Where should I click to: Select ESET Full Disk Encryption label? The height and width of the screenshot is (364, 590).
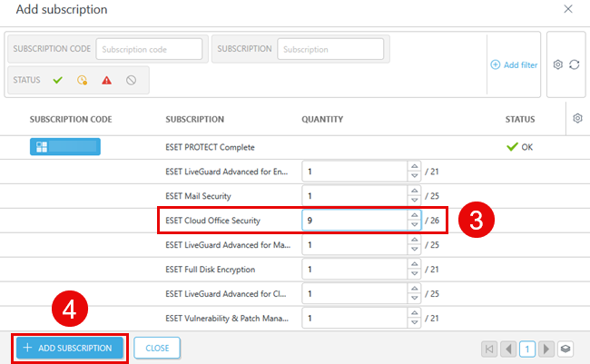210,269
